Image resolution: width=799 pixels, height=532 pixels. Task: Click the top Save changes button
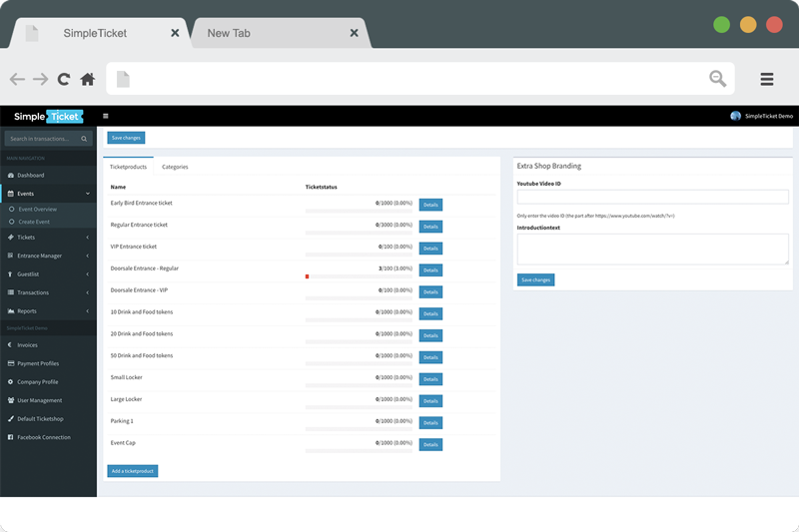126,138
